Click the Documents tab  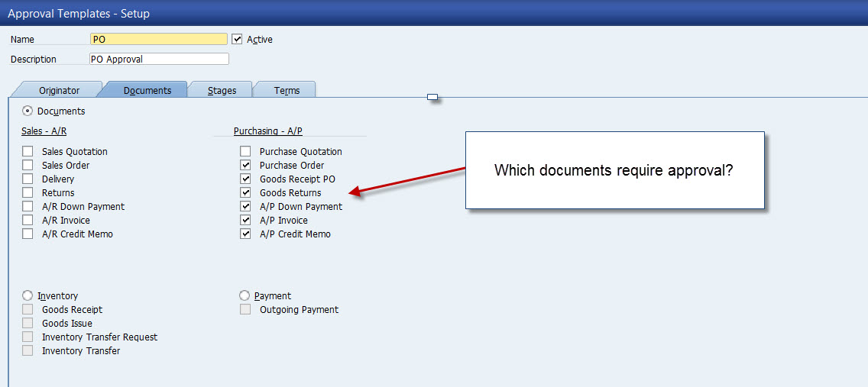point(147,90)
